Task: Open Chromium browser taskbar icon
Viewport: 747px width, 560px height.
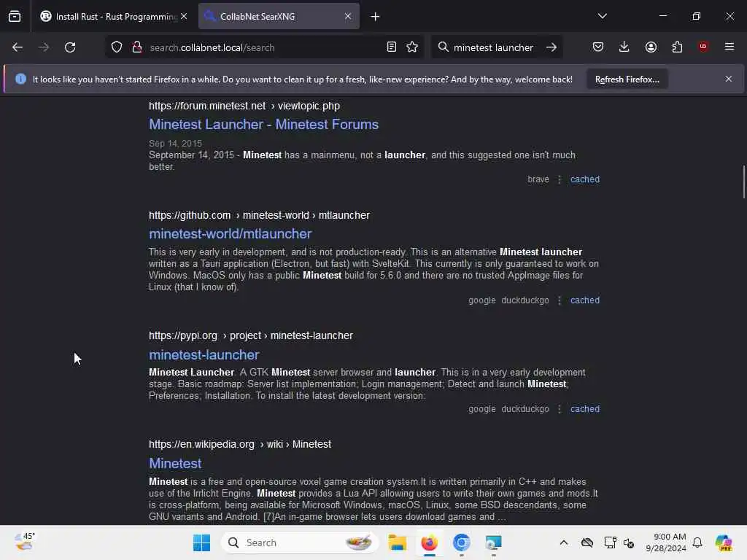Action: pos(461,542)
